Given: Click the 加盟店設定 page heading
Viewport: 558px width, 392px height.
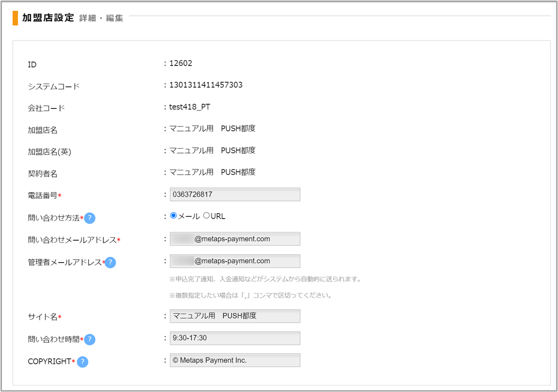Looking at the screenshot, I should point(48,18).
